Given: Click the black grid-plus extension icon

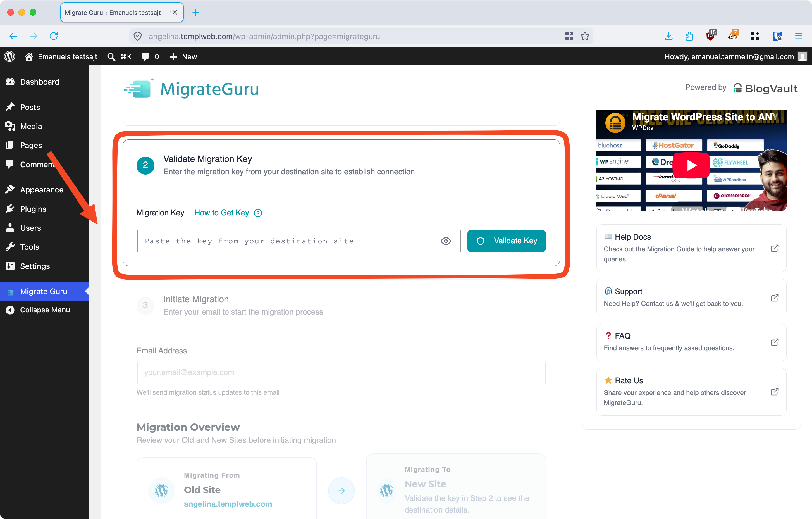Looking at the screenshot, I should point(755,36).
